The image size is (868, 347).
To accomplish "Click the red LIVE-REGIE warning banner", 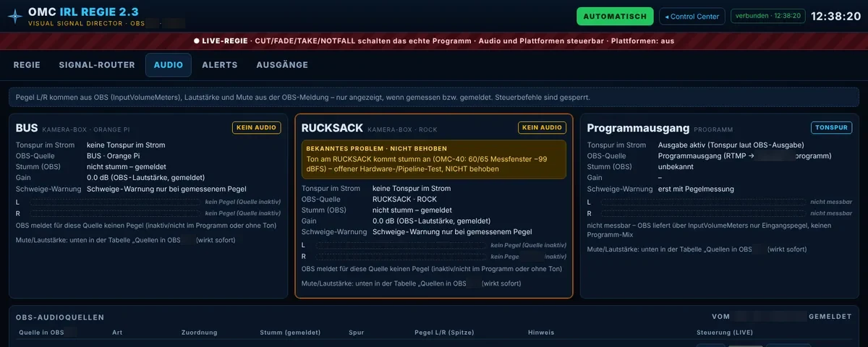I will [434, 41].
